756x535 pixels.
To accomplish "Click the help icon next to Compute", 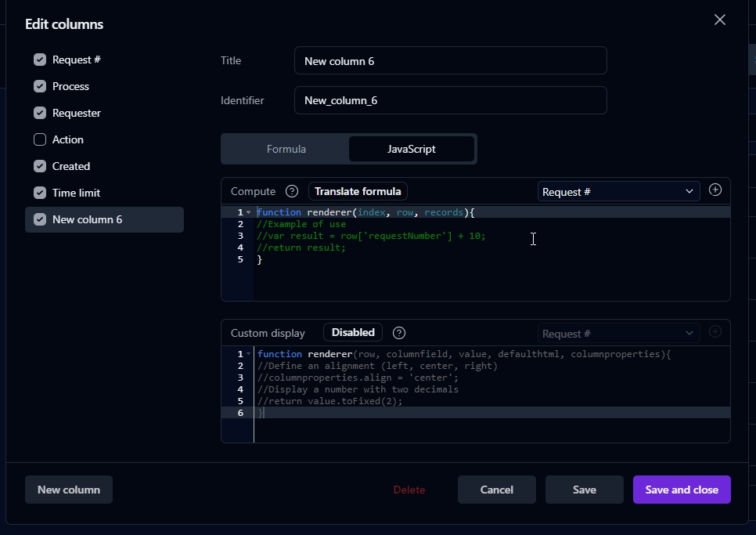I will pyautogui.click(x=292, y=191).
